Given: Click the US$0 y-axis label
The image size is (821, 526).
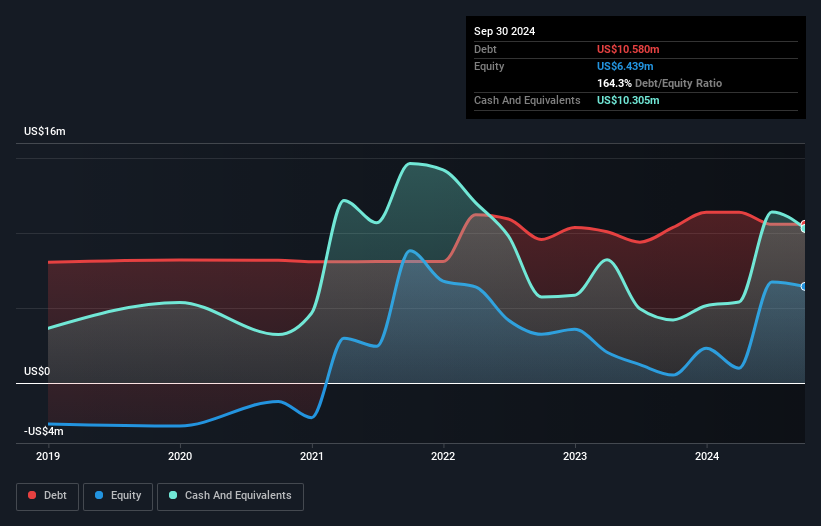Looking at the screenshot, I should coord(37,372).
